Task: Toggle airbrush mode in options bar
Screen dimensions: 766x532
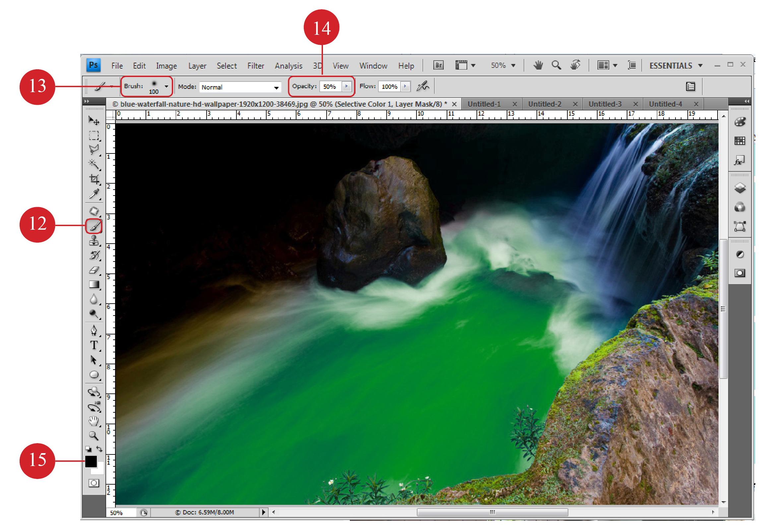Action: click(422, 86)
